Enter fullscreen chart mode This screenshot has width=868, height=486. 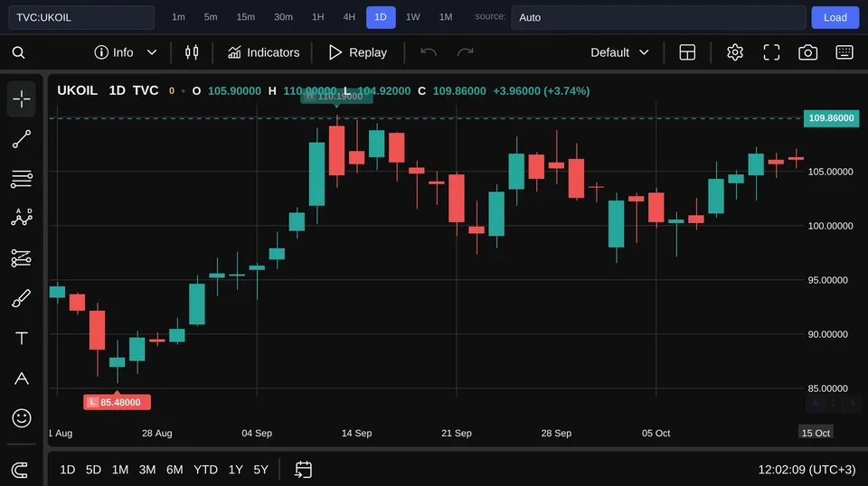tap(771, 52)
